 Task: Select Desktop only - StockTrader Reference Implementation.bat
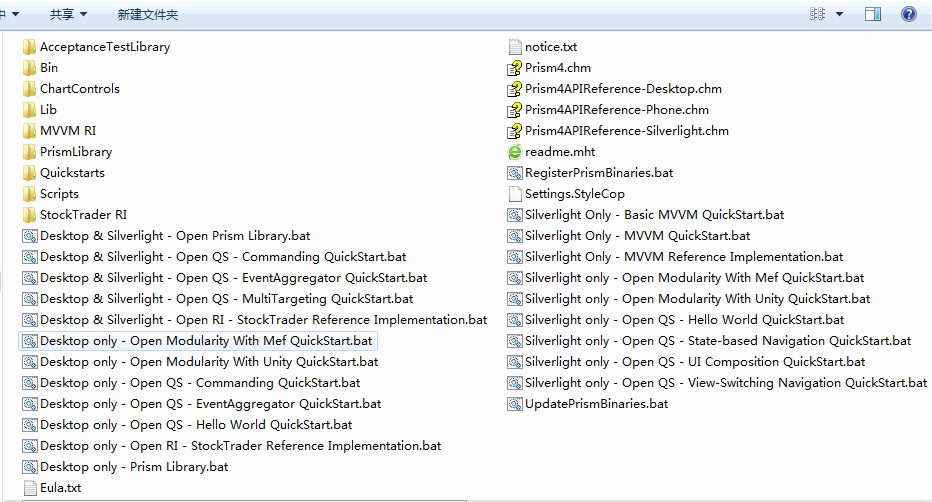[232, 446]
